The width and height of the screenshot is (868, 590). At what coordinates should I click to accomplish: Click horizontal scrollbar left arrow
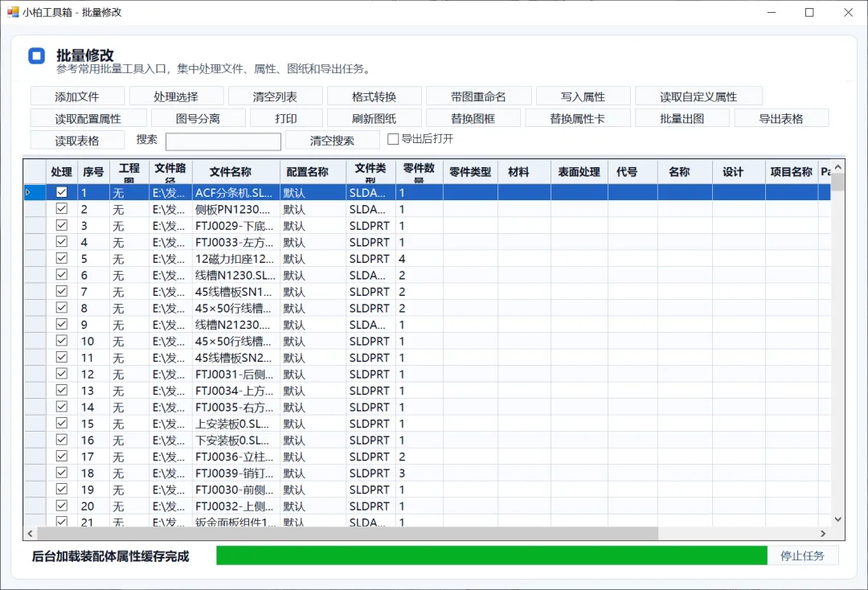[30, 534]
